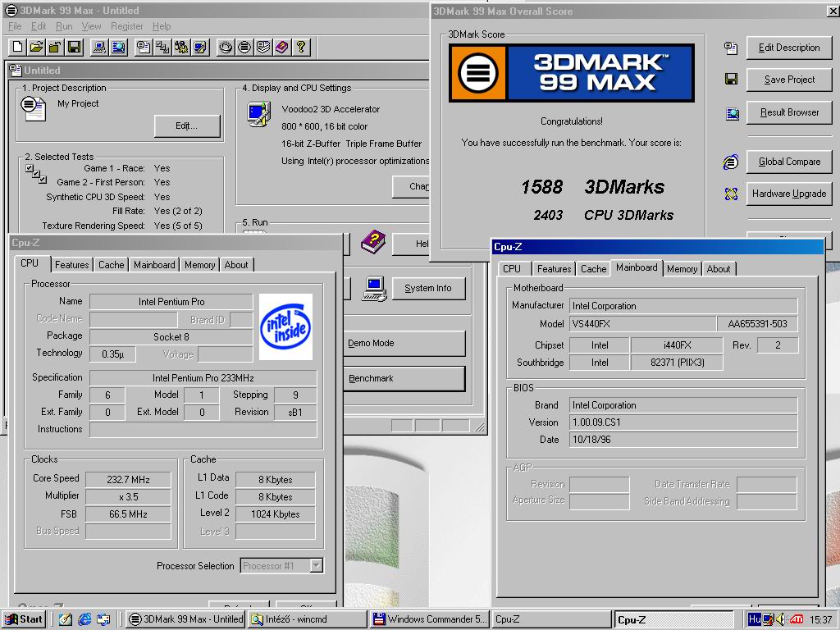Viewport: 840px width, 630px height.
Task: Click the Save floppy disk toolbar icon
Action: [x=74, y=47]
